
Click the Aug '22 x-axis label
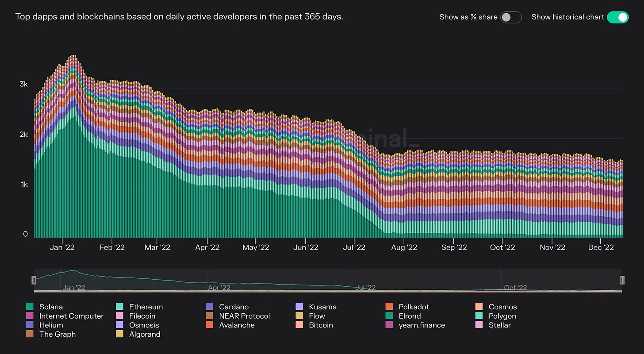click(404, 247)
